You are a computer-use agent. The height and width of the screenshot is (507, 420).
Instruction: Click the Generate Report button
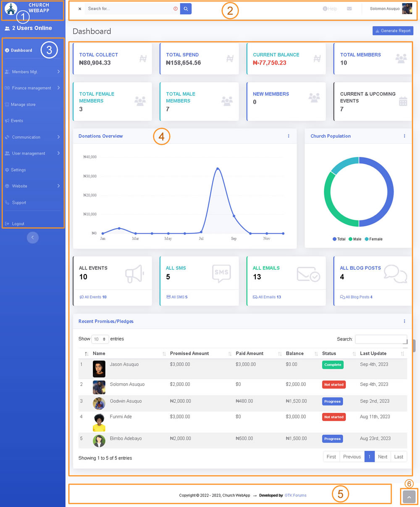pyautogui.click(x=393, y=31)
